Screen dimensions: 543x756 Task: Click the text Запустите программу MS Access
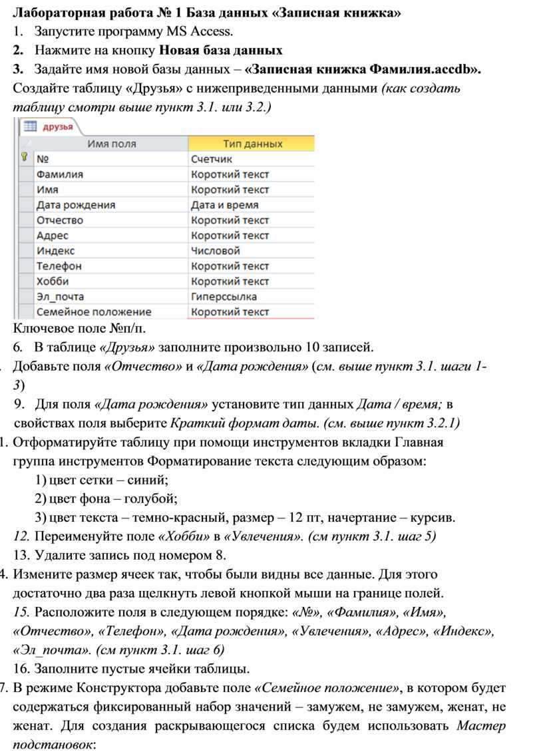click(134, 32)
